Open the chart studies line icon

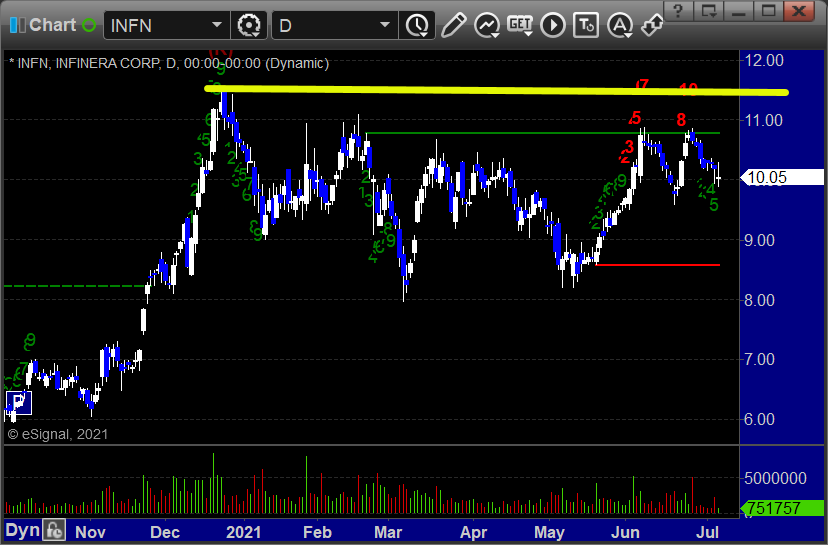click(487, 25)
